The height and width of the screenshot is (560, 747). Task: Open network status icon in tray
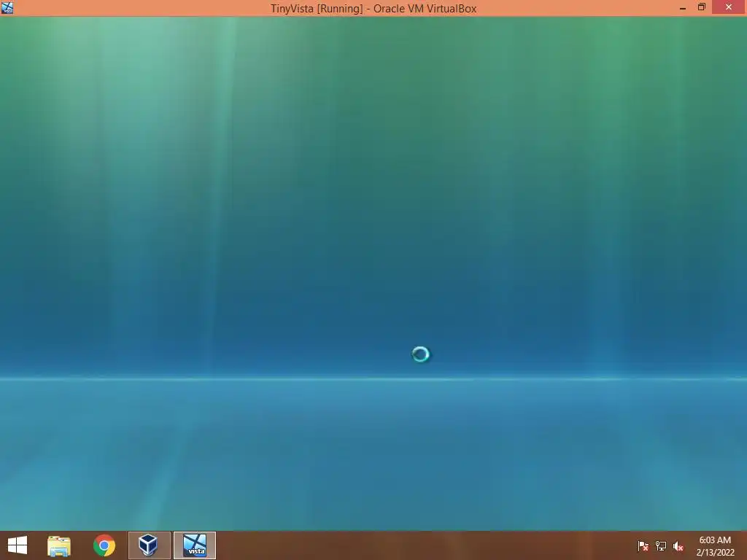tap(661, 546)
